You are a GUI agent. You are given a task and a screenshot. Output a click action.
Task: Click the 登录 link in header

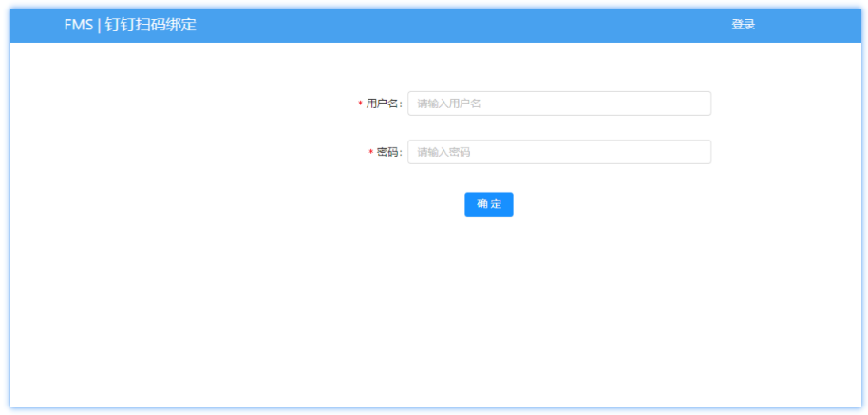[743, 25]
